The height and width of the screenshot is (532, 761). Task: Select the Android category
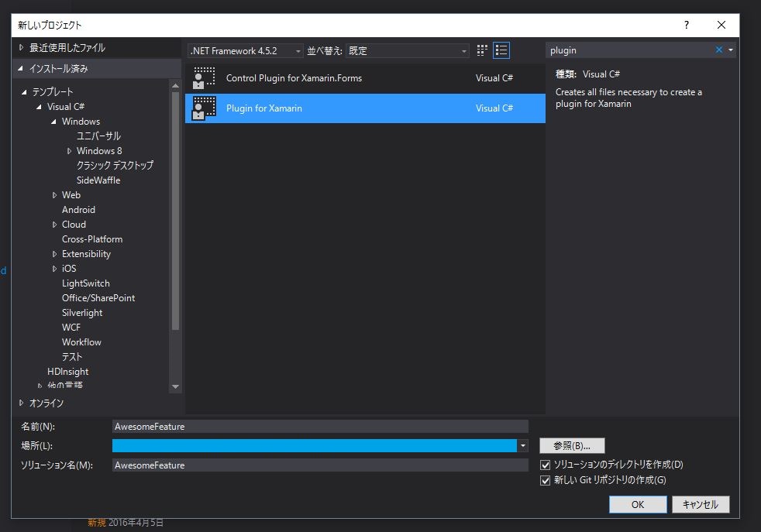pyautogui.click(x=78, y=210)
